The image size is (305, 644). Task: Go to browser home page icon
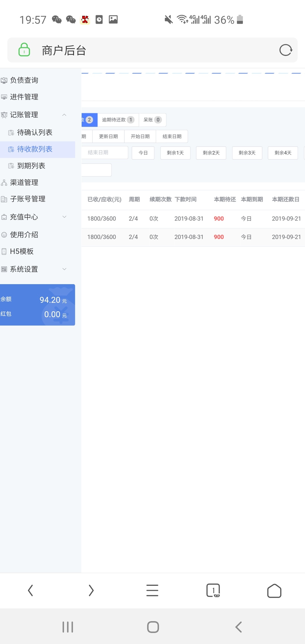coord(274,591)
